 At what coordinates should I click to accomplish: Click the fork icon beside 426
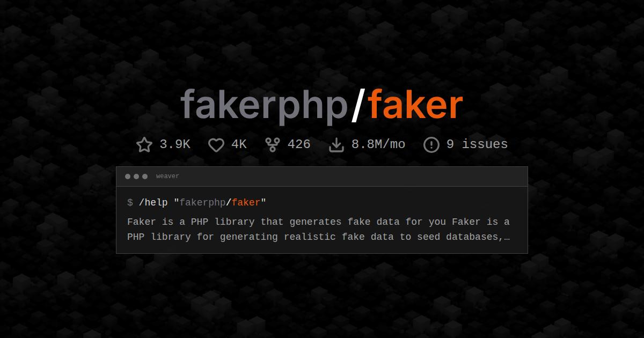(x=273, y=145)
